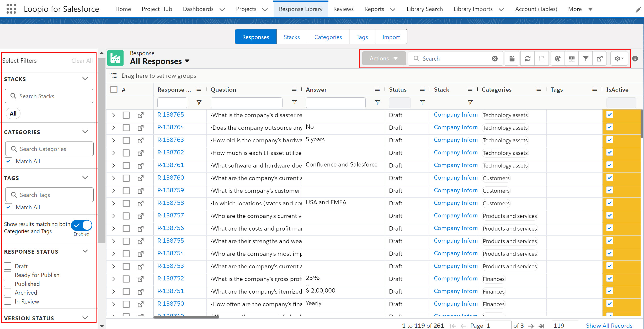Open record R-138761 in new window icon

click(141, 165)
